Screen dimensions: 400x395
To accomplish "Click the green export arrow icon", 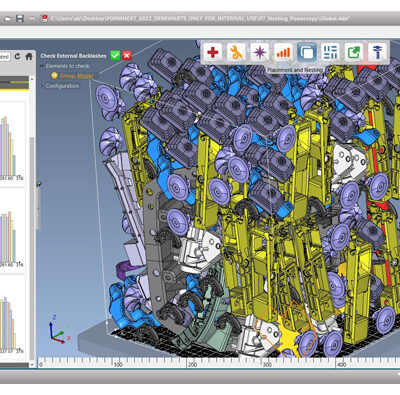I will 354,52.
